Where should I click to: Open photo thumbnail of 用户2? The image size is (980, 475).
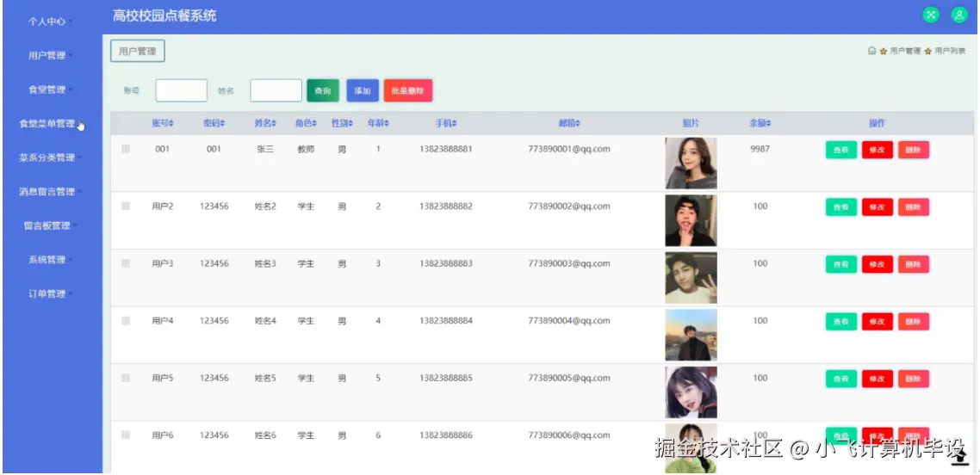click(691, 220)
